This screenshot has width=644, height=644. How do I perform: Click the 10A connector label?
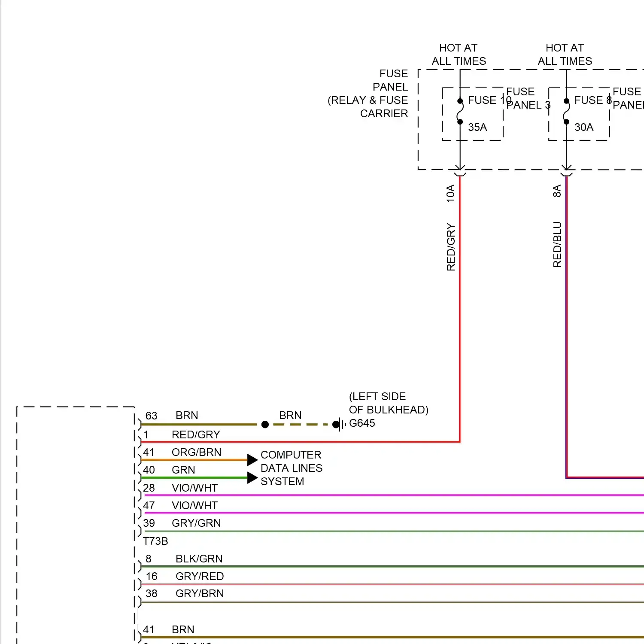coord(450,194)
